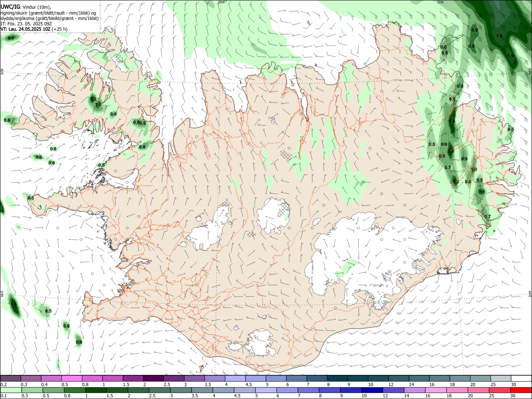
Task: Click the 0.2 label on the snow scale
Action: [4, 384]
